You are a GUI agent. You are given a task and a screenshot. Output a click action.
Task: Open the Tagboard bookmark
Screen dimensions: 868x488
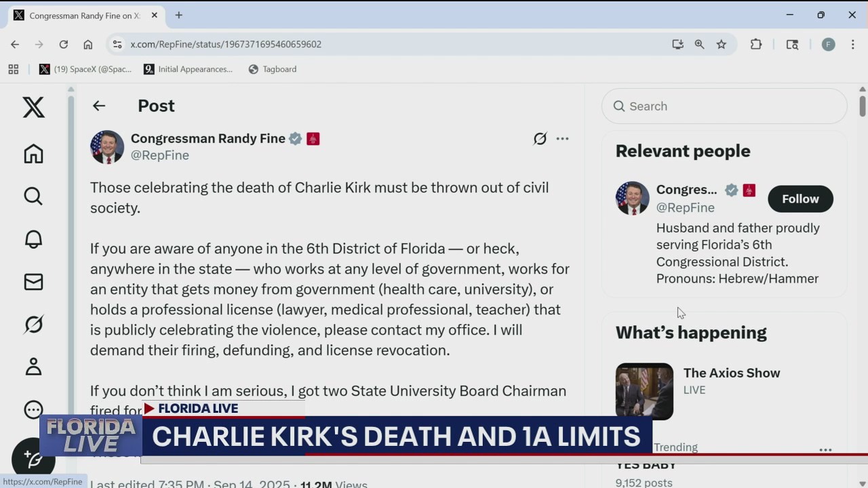click(x=272, y=68)
